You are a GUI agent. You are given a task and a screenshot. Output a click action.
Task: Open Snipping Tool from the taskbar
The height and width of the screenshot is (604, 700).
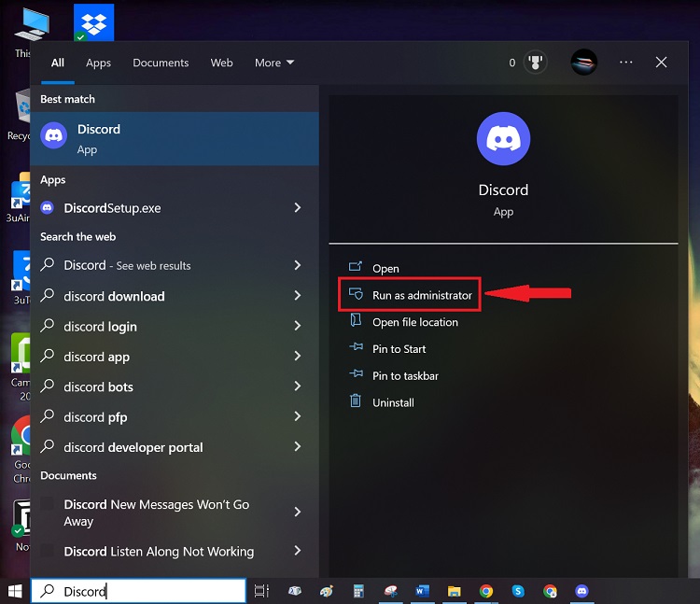[x=391, y=591]
